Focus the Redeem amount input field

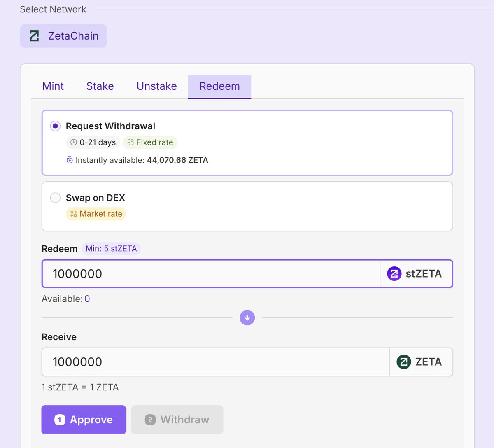click(211, 273)
